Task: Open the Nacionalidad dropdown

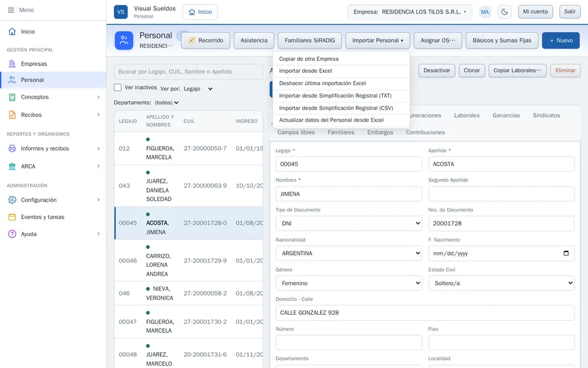Action: click(349, 253)
